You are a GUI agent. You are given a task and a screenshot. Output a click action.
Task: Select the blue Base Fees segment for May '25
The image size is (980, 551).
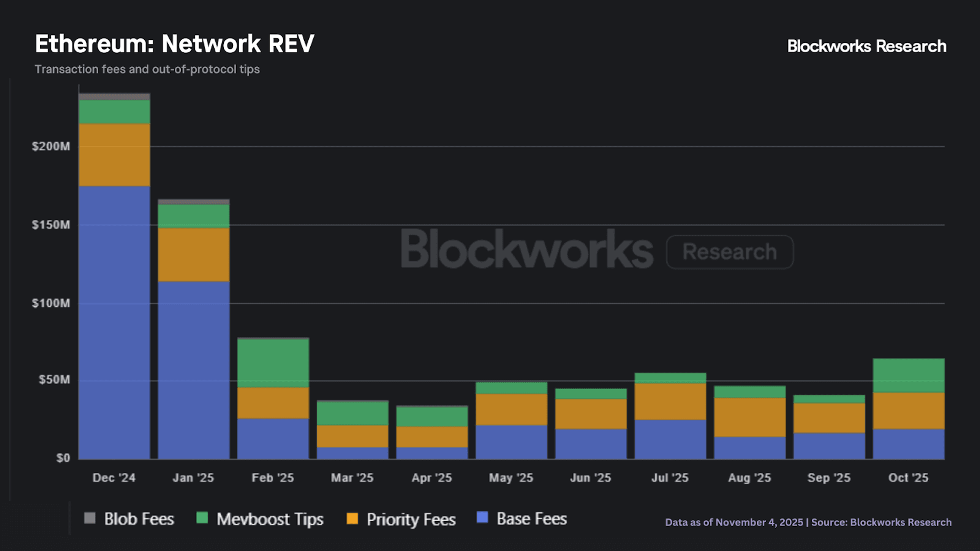(512, 442)
